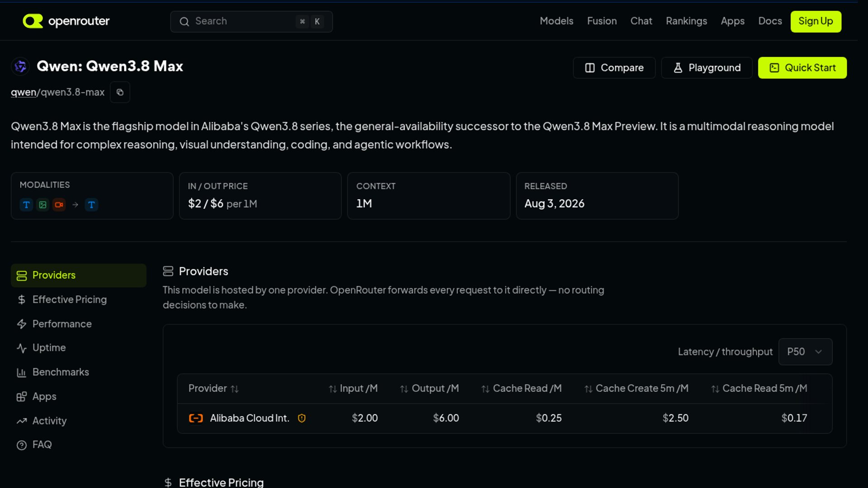The height and width of the screenshot is (488, 868).
Task: Sort by Cache Read 5m /M column
Action: pos(759,389)
